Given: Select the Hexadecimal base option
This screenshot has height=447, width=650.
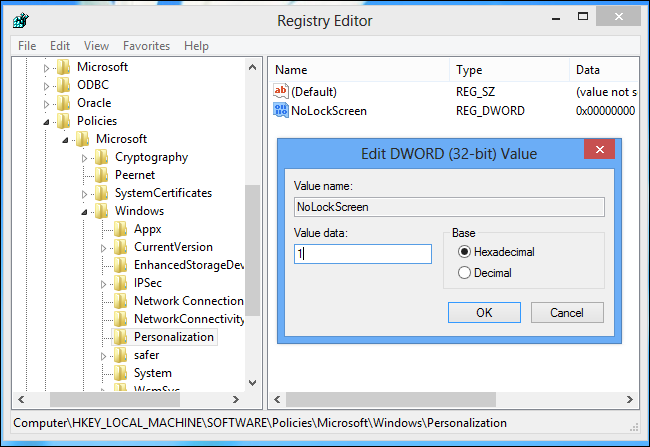Looking at the screenshot, I should pos(463,252).
